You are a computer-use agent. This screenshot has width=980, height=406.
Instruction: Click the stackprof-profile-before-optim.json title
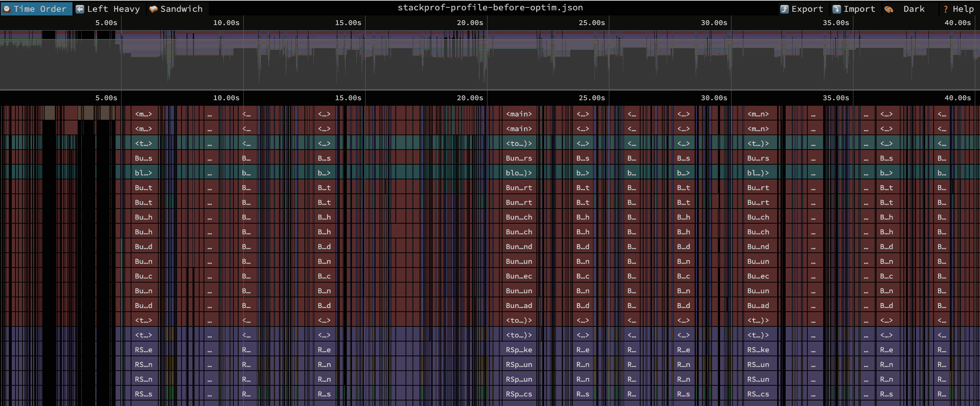(x=490, y=7)
